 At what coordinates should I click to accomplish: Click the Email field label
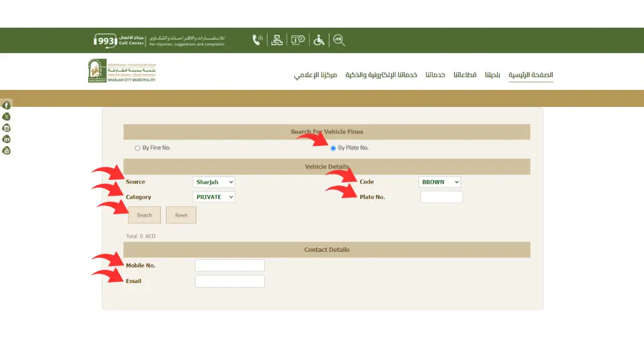pos(133,281)
